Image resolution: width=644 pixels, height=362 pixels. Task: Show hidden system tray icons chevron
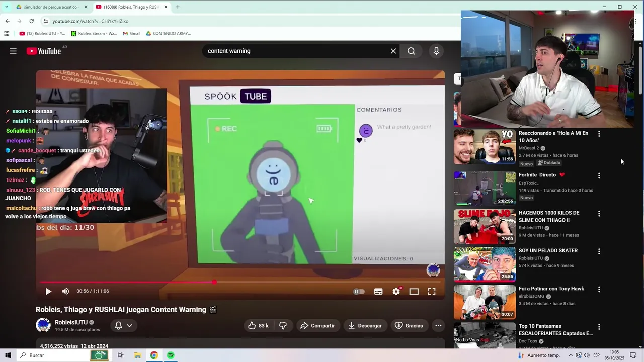tap(570, 355)
